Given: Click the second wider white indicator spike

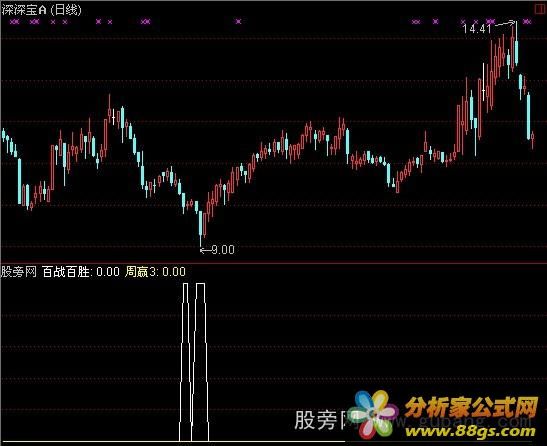Looking at the screenshot, I should point(200,363).
